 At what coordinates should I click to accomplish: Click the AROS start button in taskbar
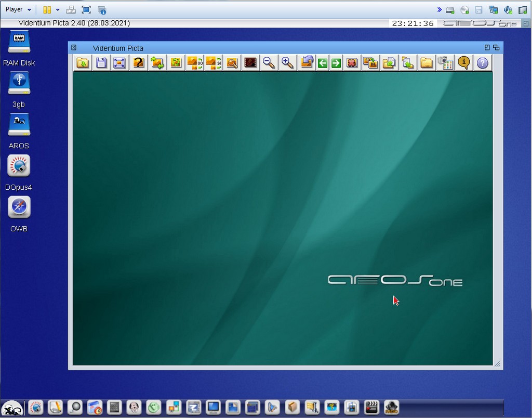coord(11,408)
